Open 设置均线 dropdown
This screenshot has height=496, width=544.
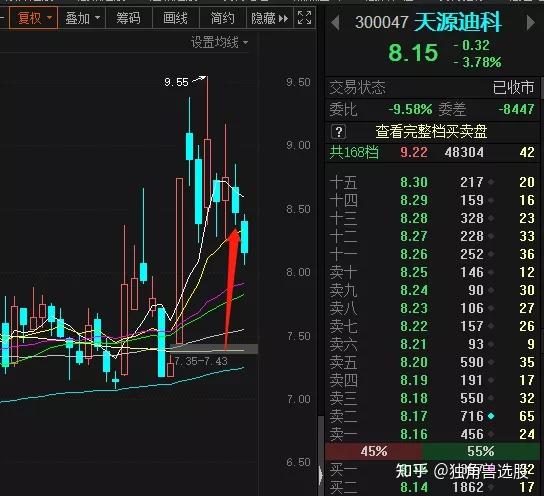point(219,43)
